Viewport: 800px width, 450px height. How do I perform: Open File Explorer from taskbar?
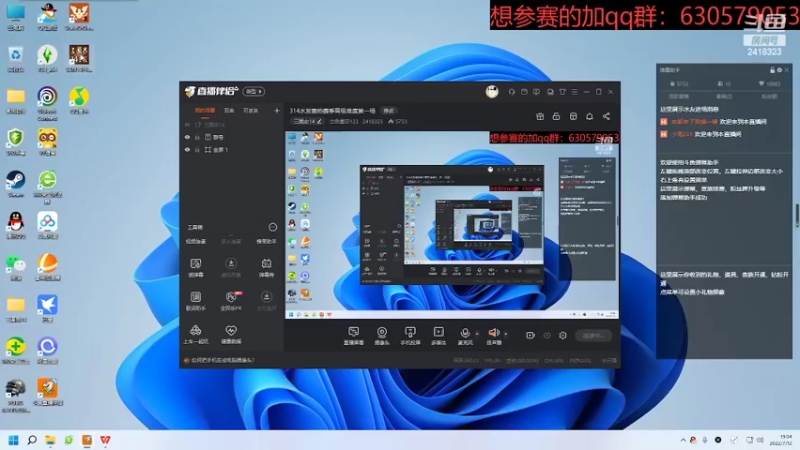click(x=50, y=440)
